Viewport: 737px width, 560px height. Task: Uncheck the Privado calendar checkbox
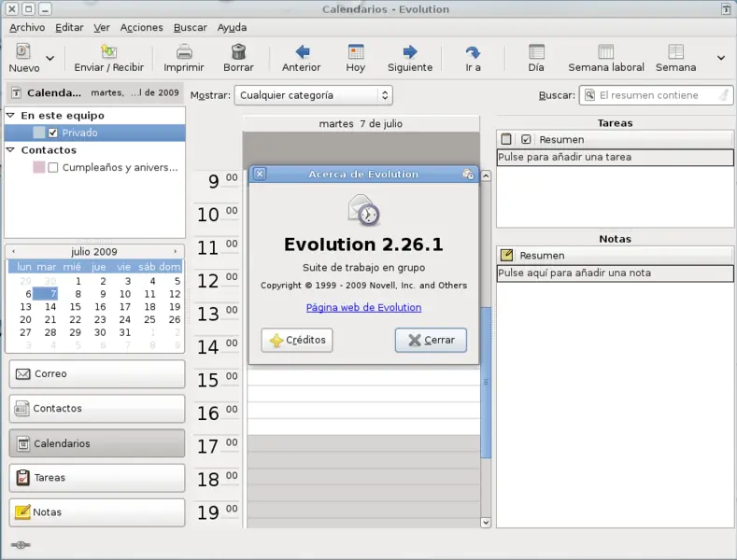53,133
